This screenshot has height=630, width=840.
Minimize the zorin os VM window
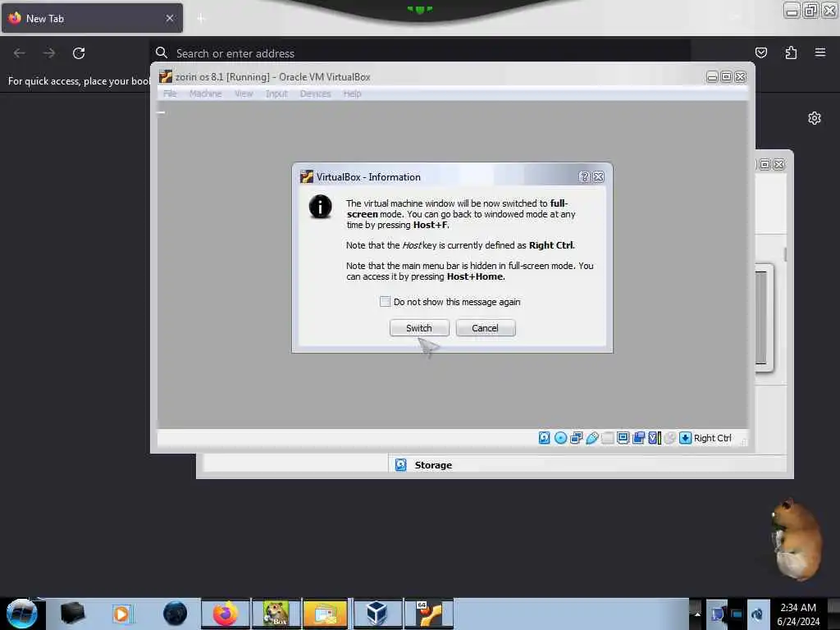[712, 77]
